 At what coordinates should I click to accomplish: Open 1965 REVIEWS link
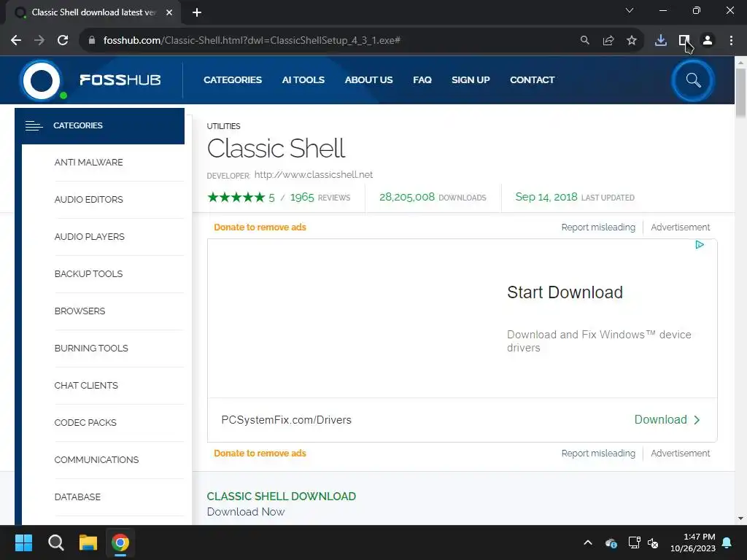coord(320,197)
